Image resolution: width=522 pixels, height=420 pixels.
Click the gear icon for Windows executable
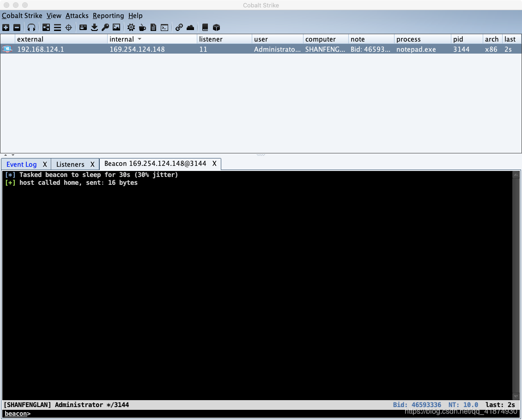pyautogui.click(x=131, y=28)
